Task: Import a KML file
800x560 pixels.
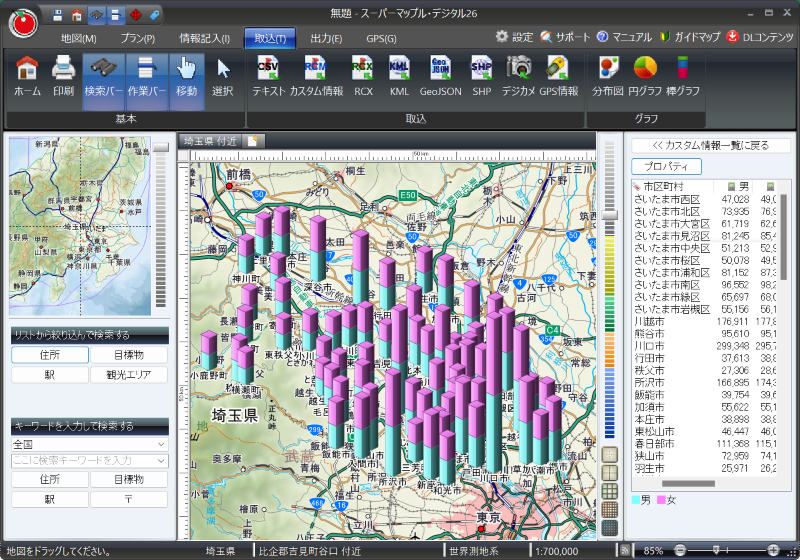Action: [x=399, y=78]
